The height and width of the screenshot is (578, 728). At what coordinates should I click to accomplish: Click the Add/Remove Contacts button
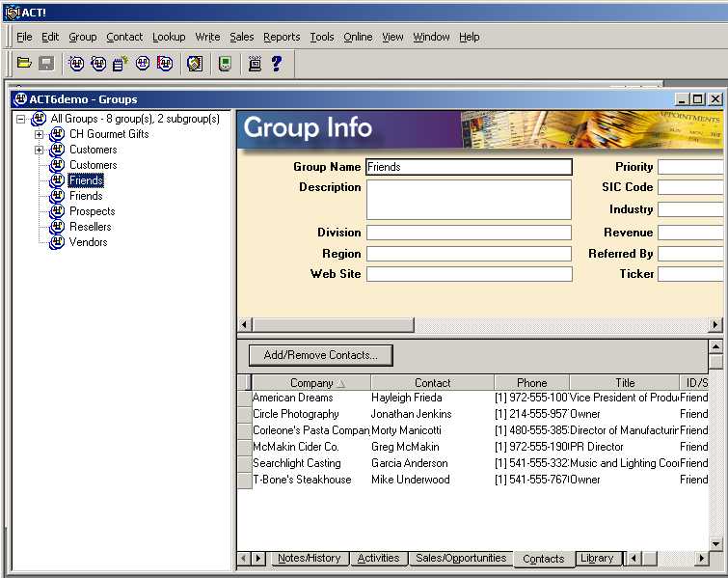coord(321,355)
